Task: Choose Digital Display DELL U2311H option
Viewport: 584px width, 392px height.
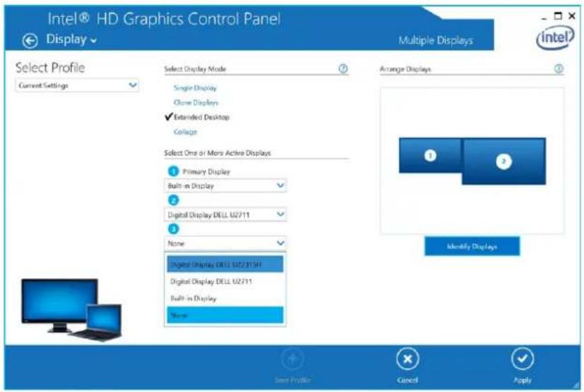Action: [x=225, y=264]
